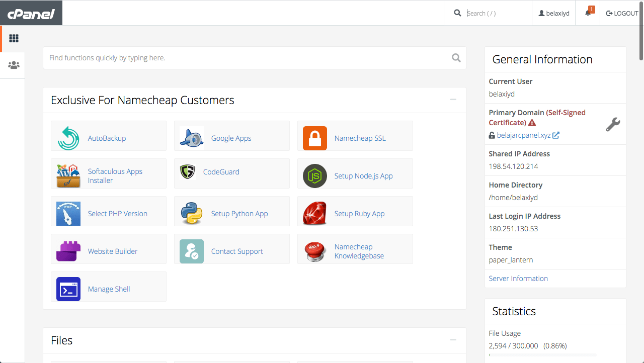Launch Softaculous Apps Installer icon
644x363 pixels.
[x=68, y=173]
